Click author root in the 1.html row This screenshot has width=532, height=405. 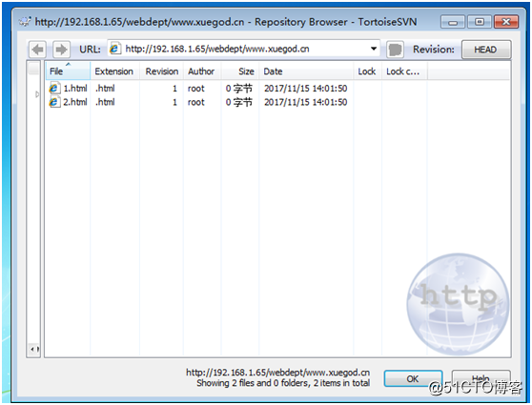196,89
